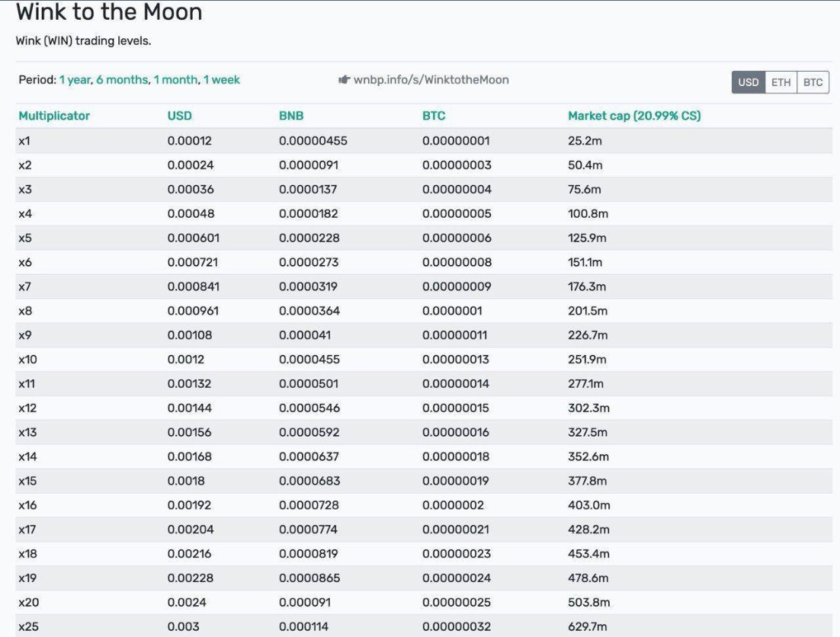Click USD value 0.0018
The image size is (840, 637).
[186, 481]
